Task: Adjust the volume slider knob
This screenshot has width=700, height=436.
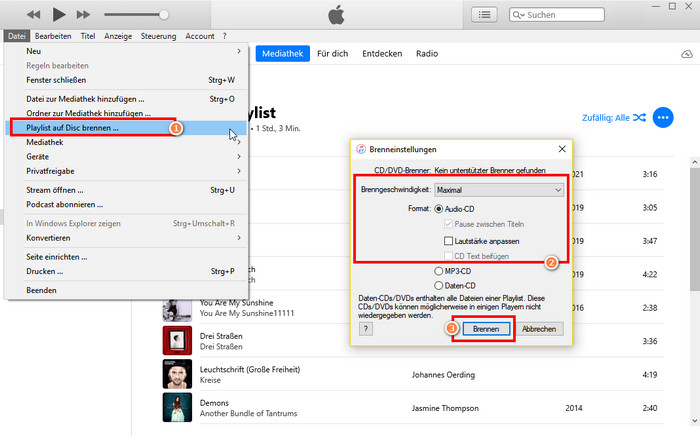Action: 164,15
